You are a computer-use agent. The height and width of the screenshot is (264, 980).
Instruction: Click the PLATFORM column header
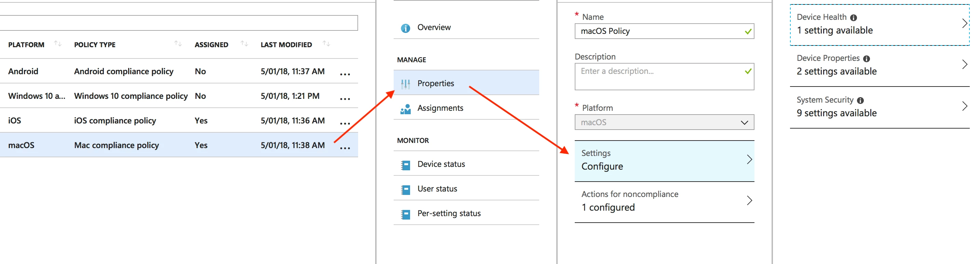pyautogui.click(x=26, y=44)
